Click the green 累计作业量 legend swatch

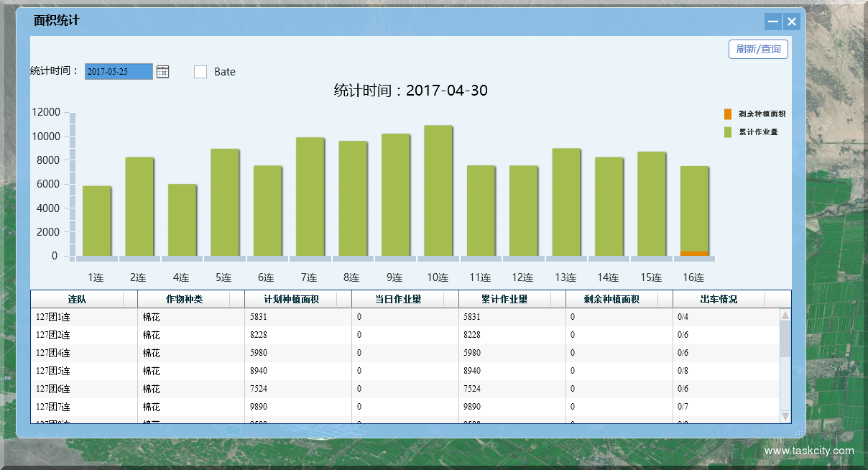(728, 132)
